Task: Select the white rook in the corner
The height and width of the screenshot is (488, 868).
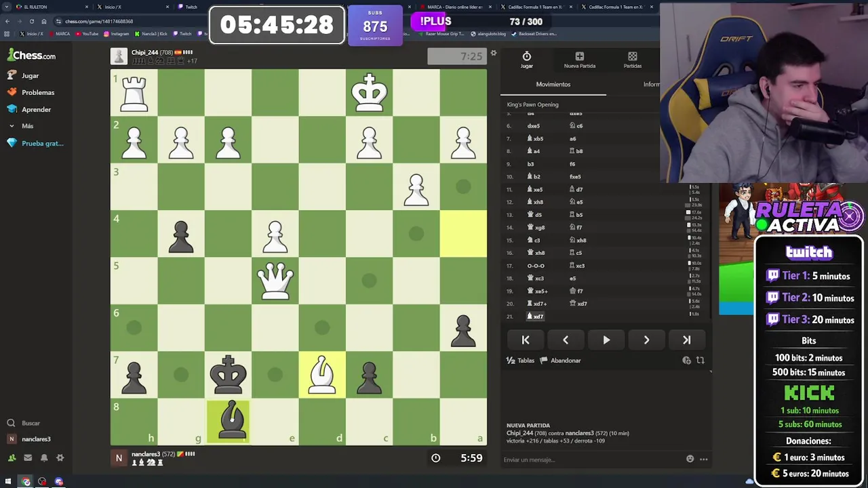Action: [134, 93]
